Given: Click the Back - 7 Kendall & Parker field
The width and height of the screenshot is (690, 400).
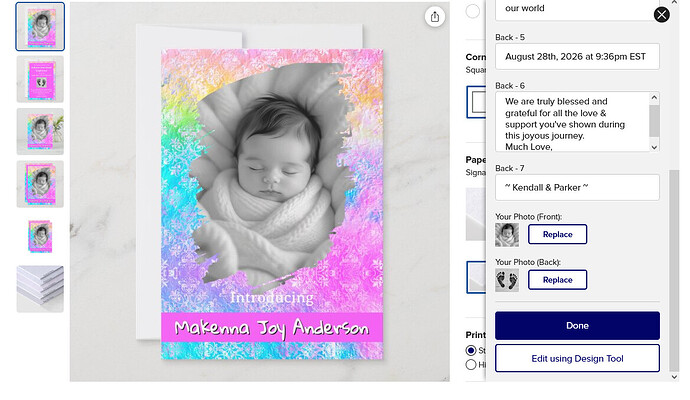Looking at the screenshot, I should pyautogui.click(x=577, y=187).
